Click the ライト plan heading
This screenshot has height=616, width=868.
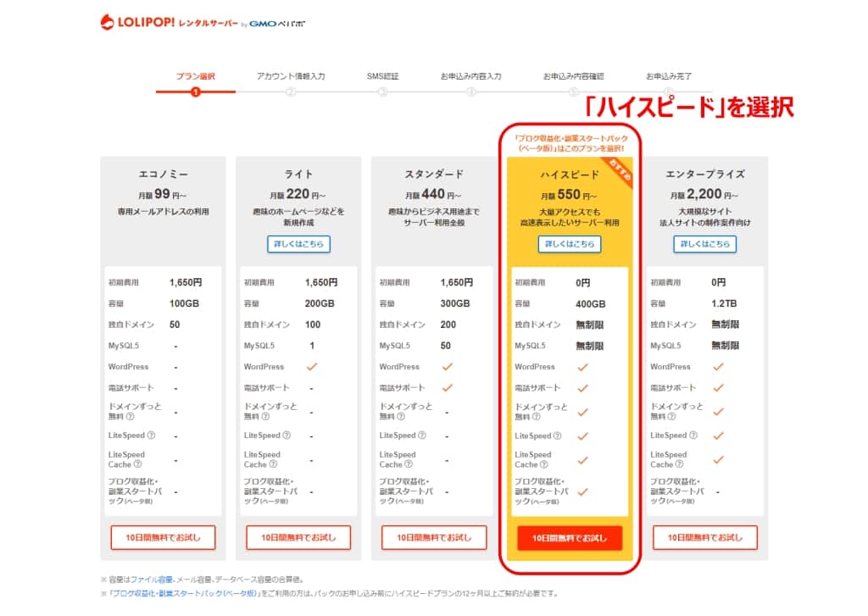pos(299,175)
